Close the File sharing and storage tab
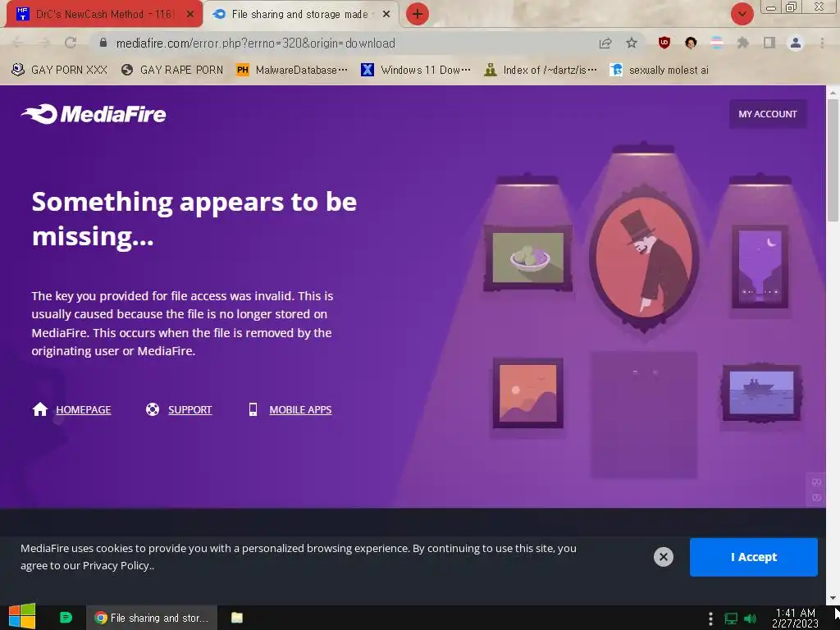This screenshot has width=840, height=630. [x=386, y=15]
